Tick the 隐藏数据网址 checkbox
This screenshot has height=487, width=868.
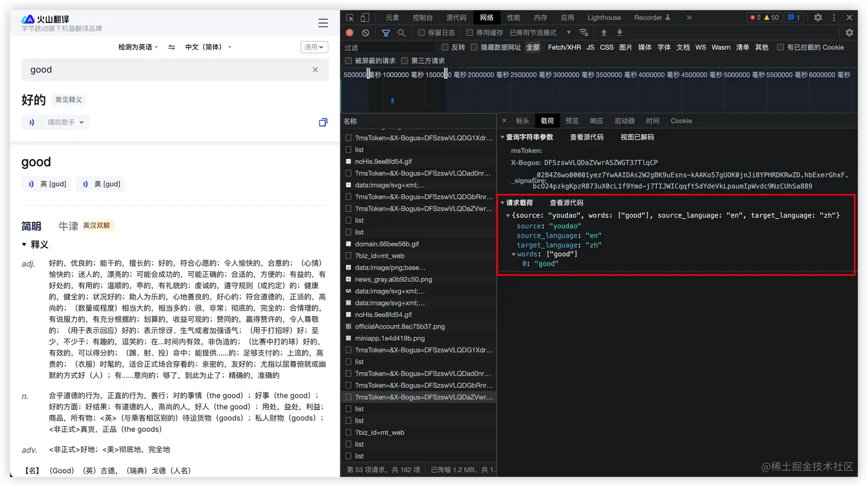(474, 47)
